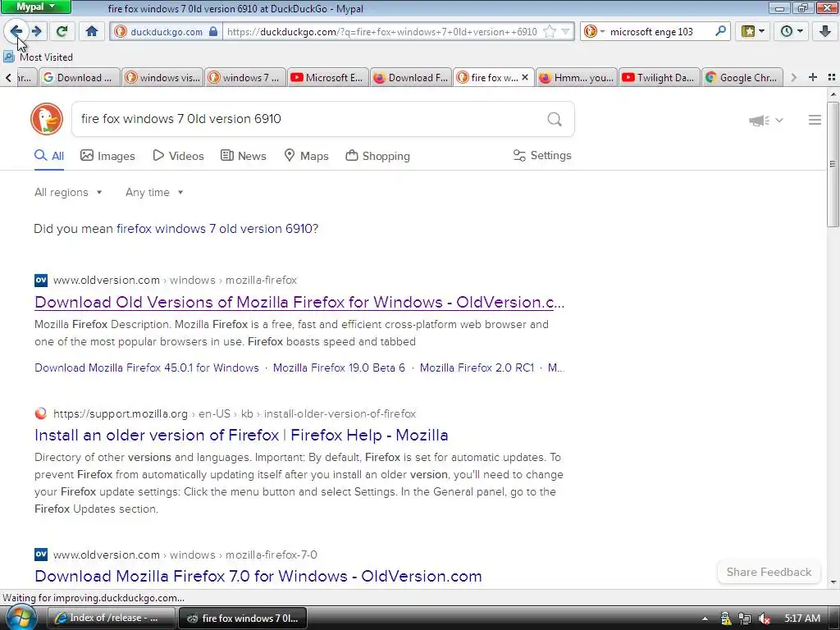Open Download Mozilla Firefox 7.0 for Windows result
The image size is (840, 630).
tap(258, 577)
